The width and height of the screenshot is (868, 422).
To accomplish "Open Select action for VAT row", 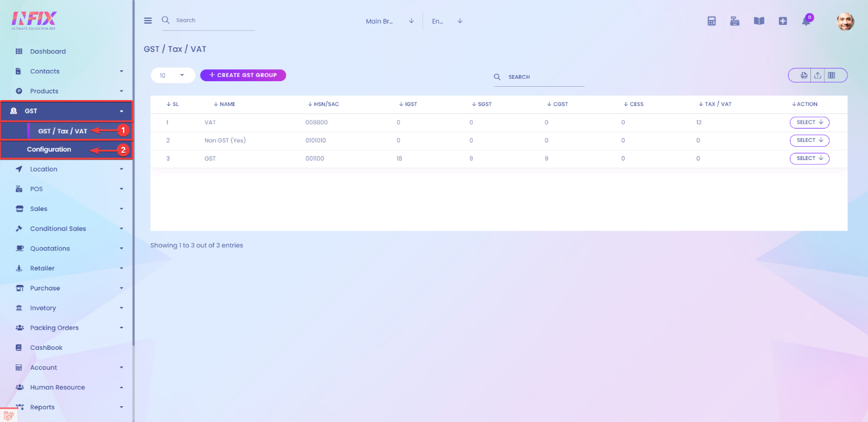I will (x=809, y=122).
